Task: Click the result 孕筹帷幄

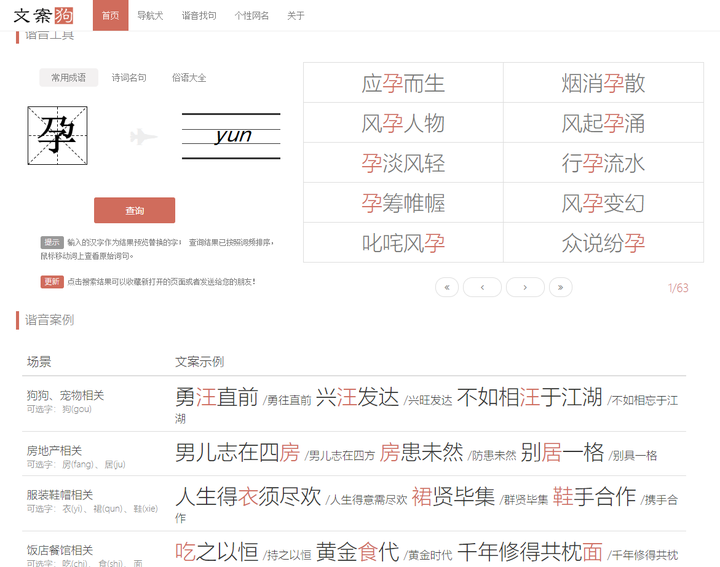Action: coord(403,203)
